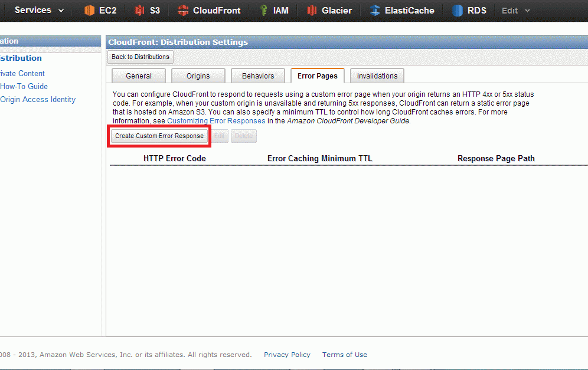Switch to the Invalidations tab
588x370 pixels.
coord(377,76)
